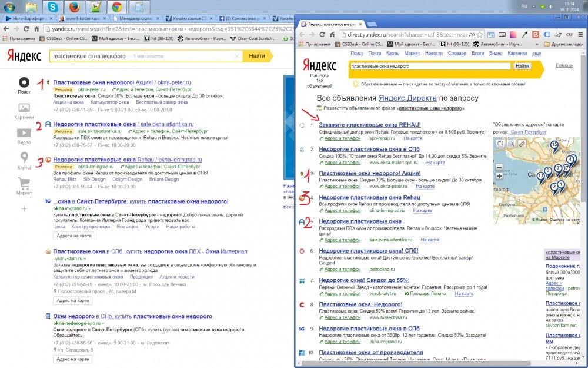Expand the arrow next to uyutny-dom.ru
The width and height of the screenshot is (588, 368).
[x=85, y=258]
